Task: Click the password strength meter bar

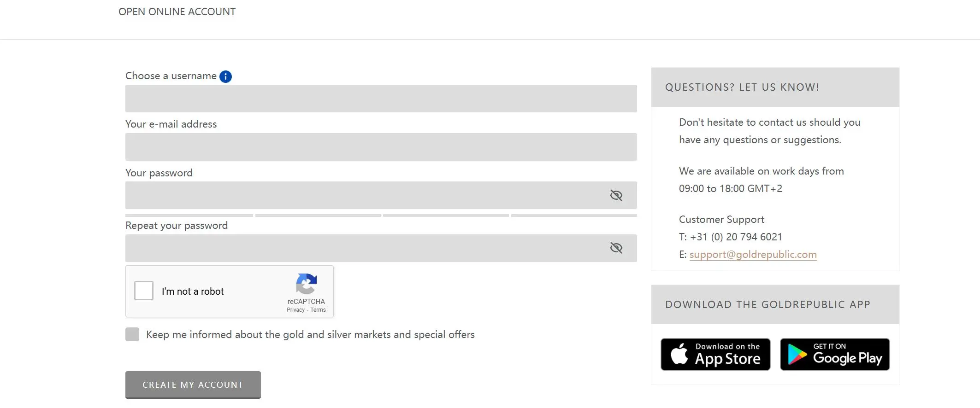Action: tap(381, 216)
